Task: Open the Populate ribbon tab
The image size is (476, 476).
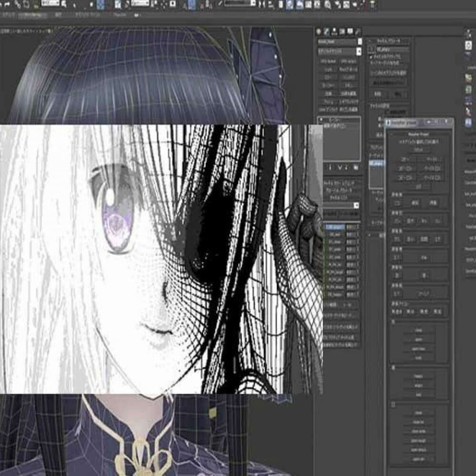Action: tap(119, 15)
